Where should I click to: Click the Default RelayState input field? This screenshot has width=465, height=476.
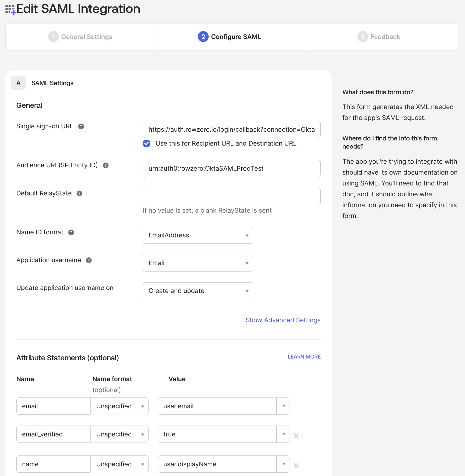click(232, 197)
